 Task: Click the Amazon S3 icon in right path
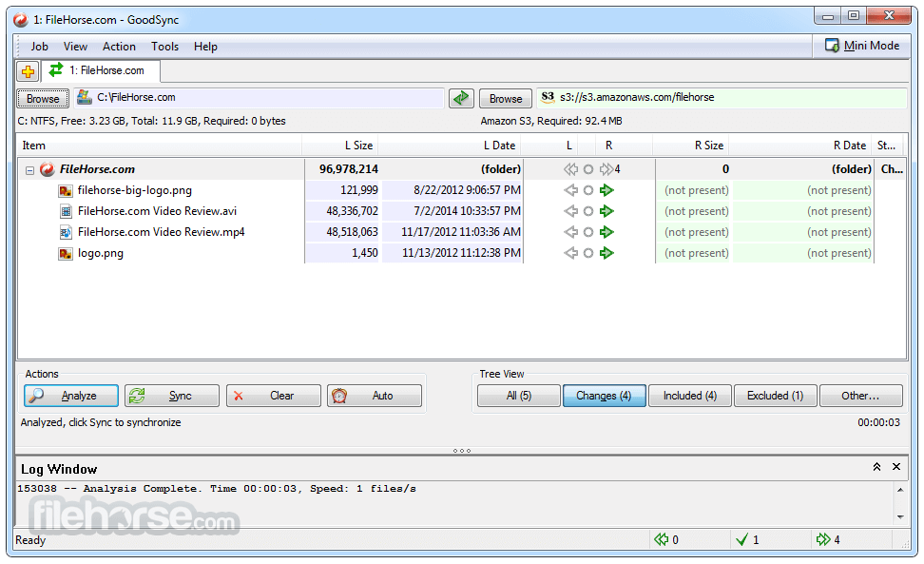click(548, 97)
